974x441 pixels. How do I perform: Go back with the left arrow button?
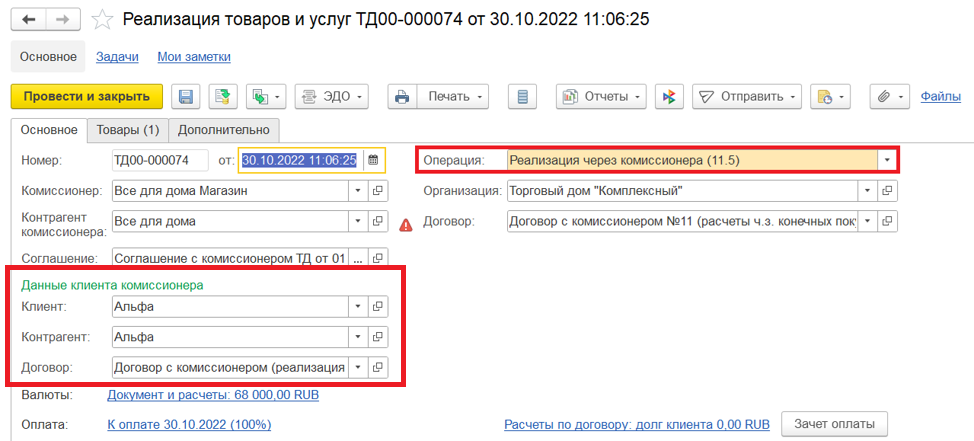(x=29, y=19)
